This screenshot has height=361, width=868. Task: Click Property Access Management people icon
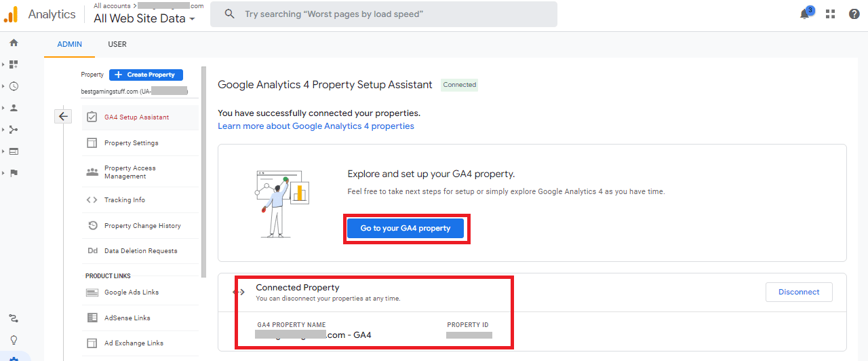pyautogui.click(x=92, y=172)
